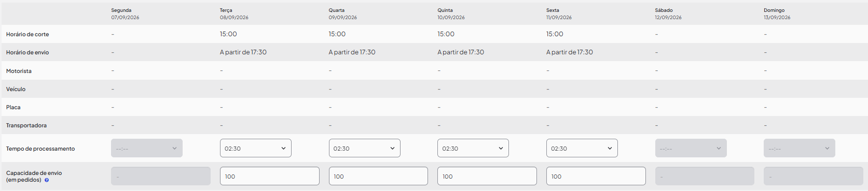This screenshot has height=191, width=868.
Task: Click the disabled Domingo processing time dropdown
Action: [x=800, y=148]
